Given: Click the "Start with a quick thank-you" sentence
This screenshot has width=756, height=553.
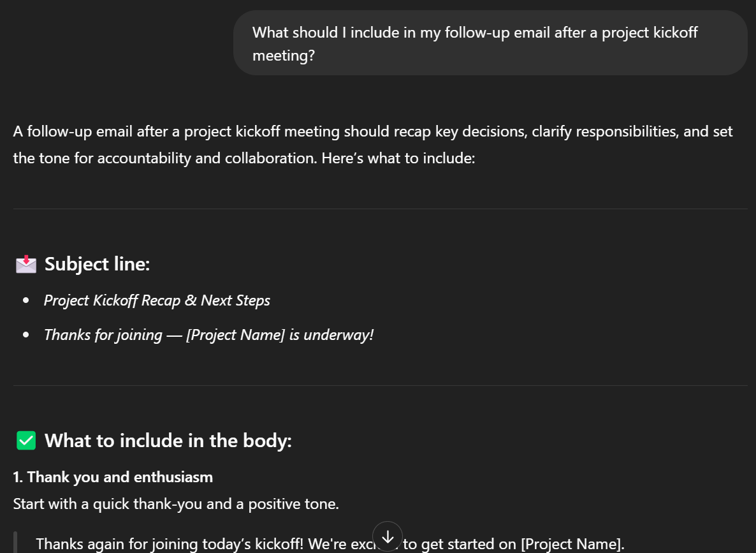Looking at the screenshot, I should [x=175, y=504].
